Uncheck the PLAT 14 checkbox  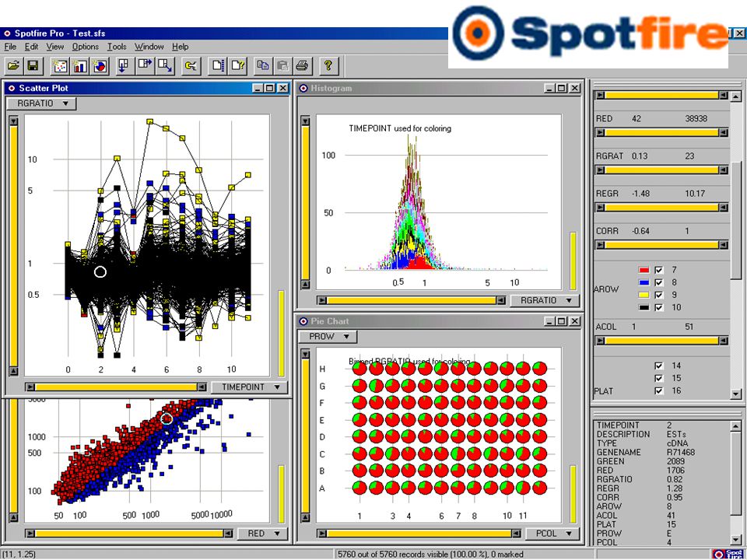click(659, 366)
